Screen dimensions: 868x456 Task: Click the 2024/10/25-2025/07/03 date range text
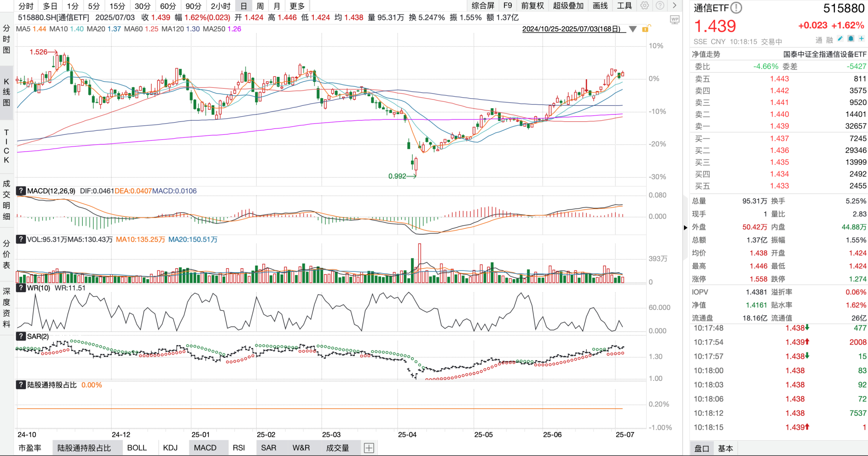pyautogui.click(x=571, y=29)
